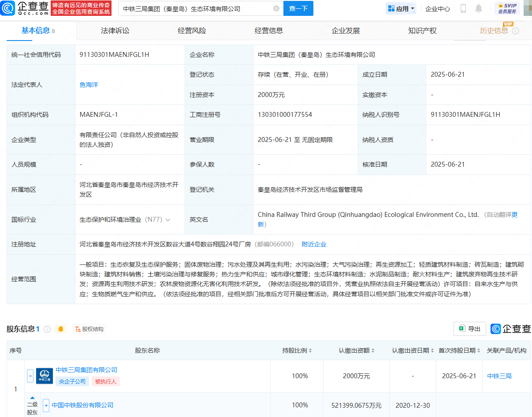Open related institution 中铁三局 link
The height and width of the screenshot is (417, 532).
click(499, 376)
